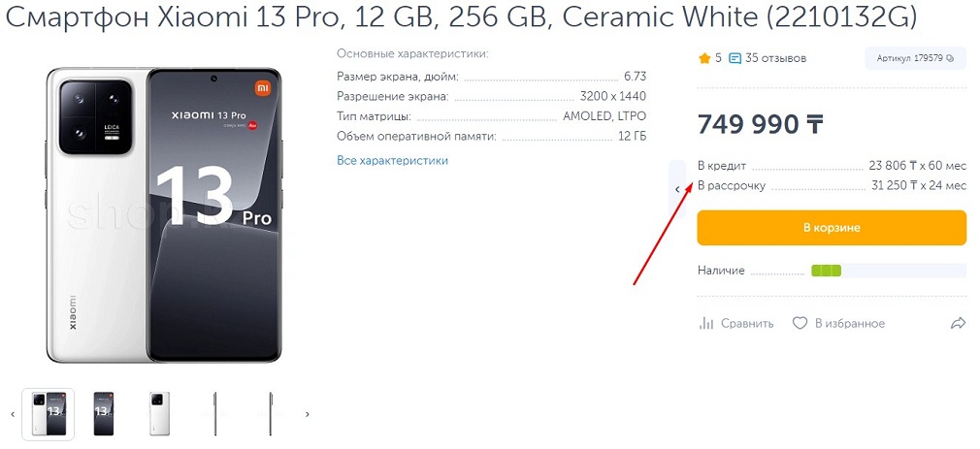Image resolution: width=980 pixels, height=449 pixels.
Task: Select the second front-view phone thumbnail
Action: (x=104, y=414)
